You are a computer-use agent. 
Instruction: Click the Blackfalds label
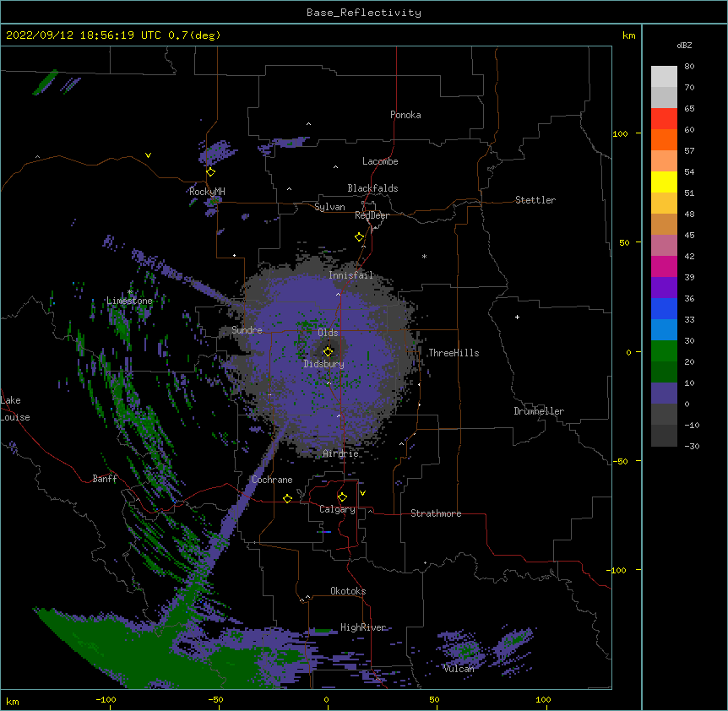(x=372, y=188)
